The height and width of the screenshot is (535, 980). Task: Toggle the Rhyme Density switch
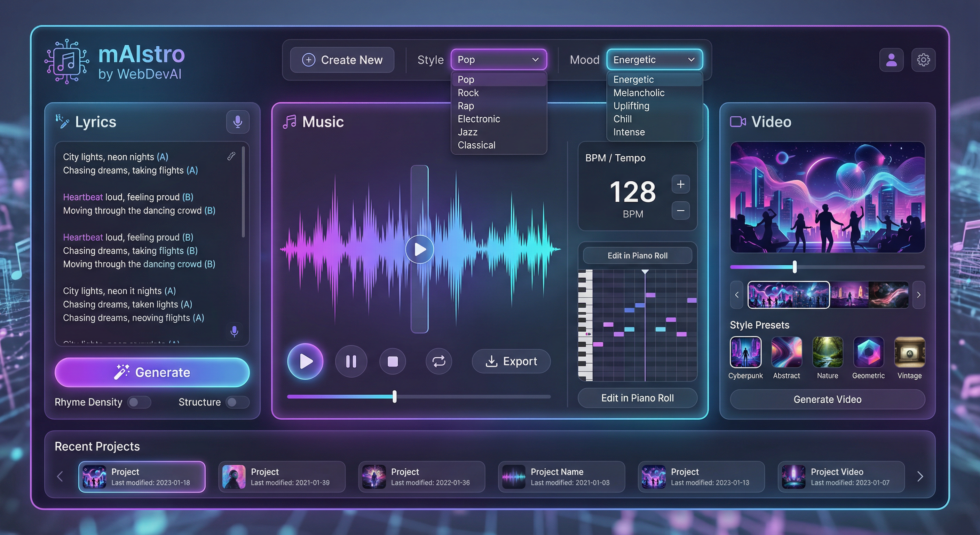point(139,402)
